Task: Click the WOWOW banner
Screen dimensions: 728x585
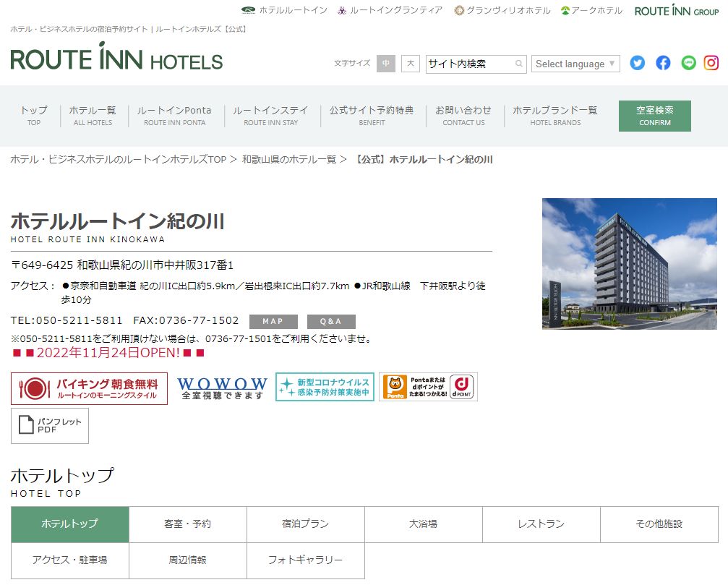Action: 222,388
